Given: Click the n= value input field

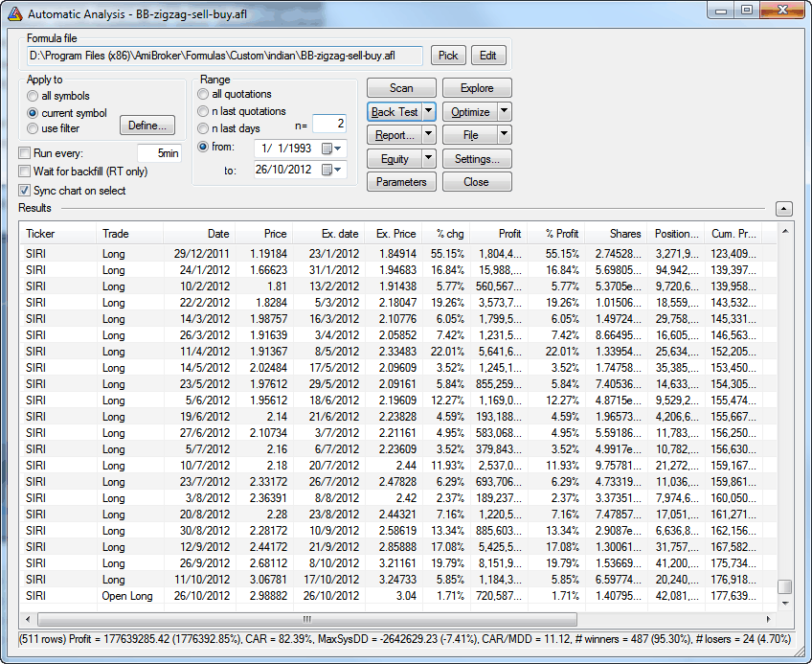Looking at the screenshot, I should pyautogui.click(x=329, y=124).
